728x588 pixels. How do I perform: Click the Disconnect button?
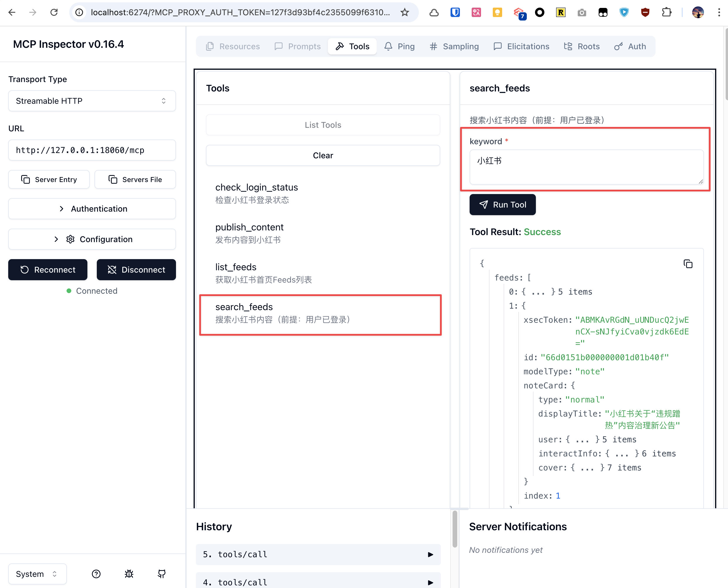[136, 270]
